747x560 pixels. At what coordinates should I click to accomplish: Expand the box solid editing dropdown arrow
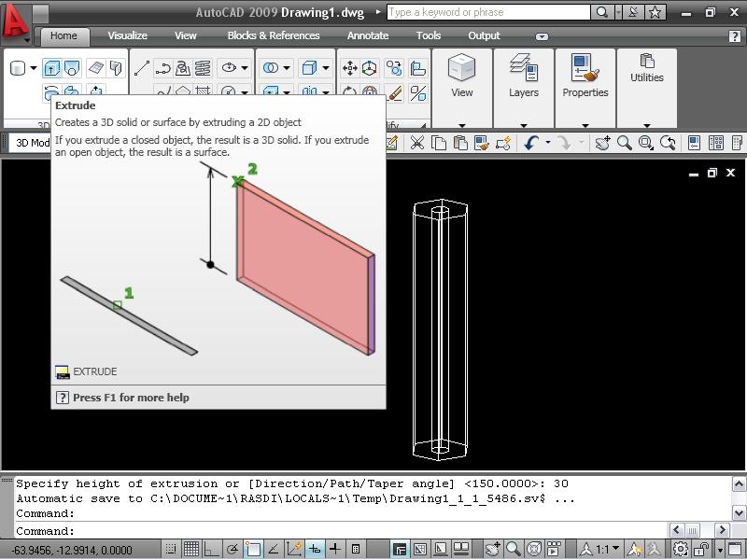[x=325, y=68]
